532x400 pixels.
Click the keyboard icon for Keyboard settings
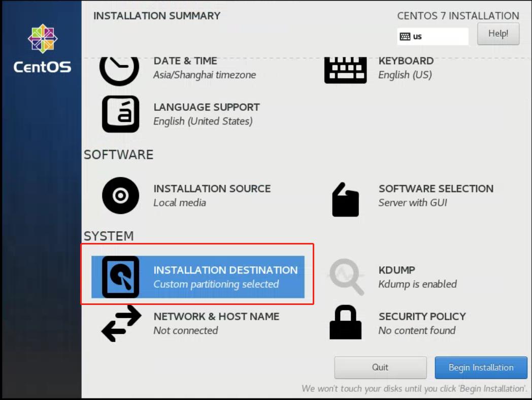(x=345, y=69)
